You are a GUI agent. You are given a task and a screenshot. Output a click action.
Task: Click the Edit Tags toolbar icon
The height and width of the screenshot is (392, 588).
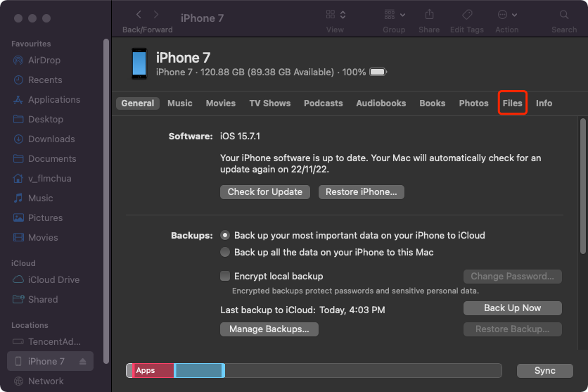(x=467, y=15)
